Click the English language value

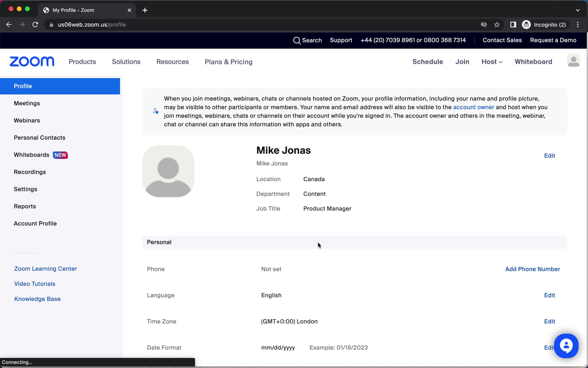point(271,295)
